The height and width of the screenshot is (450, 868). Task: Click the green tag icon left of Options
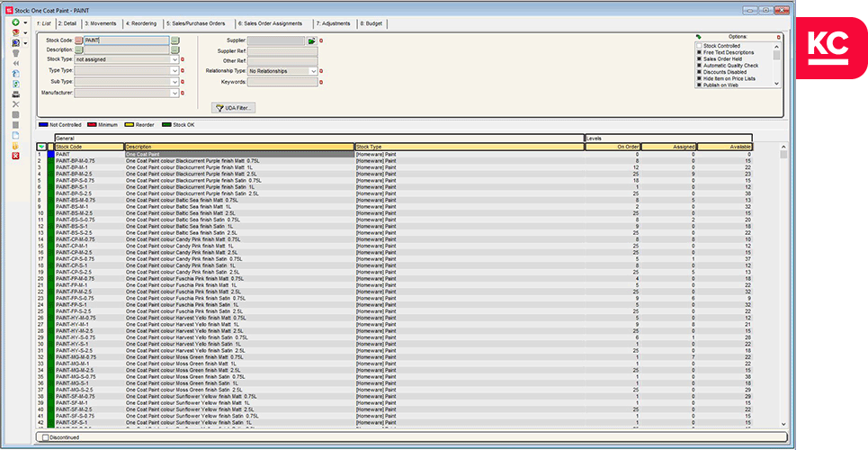pos(699,37)
